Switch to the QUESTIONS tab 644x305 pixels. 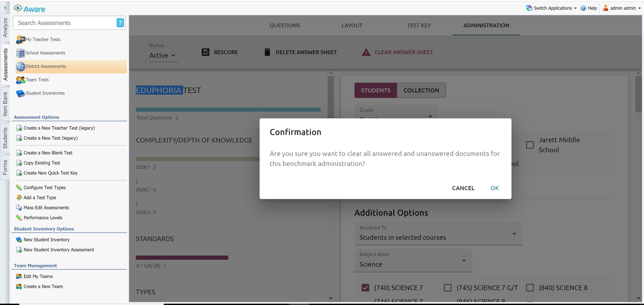[284, 25]
